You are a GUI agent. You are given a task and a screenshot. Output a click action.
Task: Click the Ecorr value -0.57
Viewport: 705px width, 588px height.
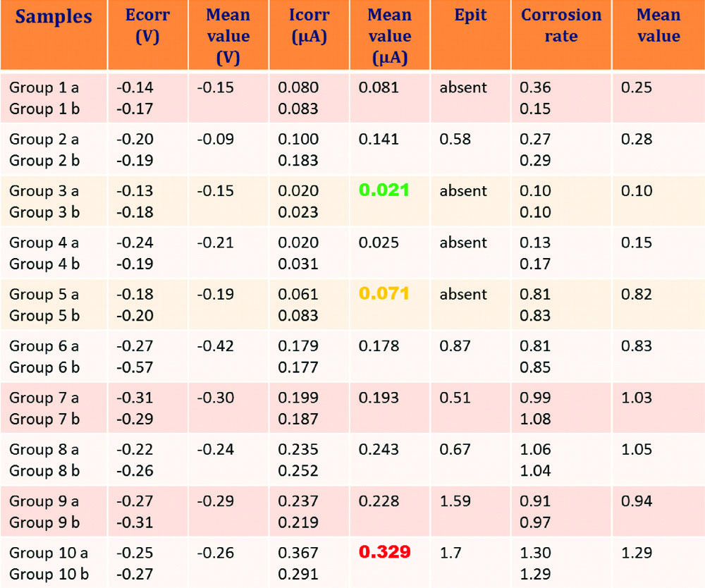[135, 367]
